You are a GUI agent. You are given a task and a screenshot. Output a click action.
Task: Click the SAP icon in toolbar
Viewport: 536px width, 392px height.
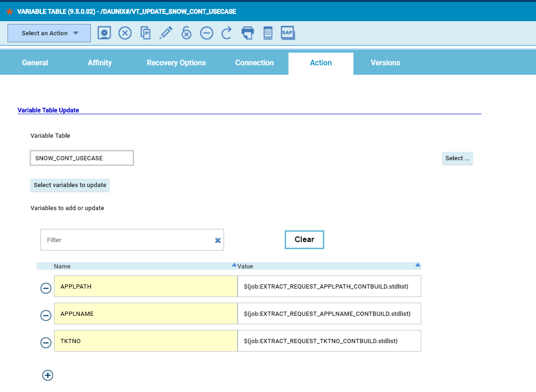(288, 33)
